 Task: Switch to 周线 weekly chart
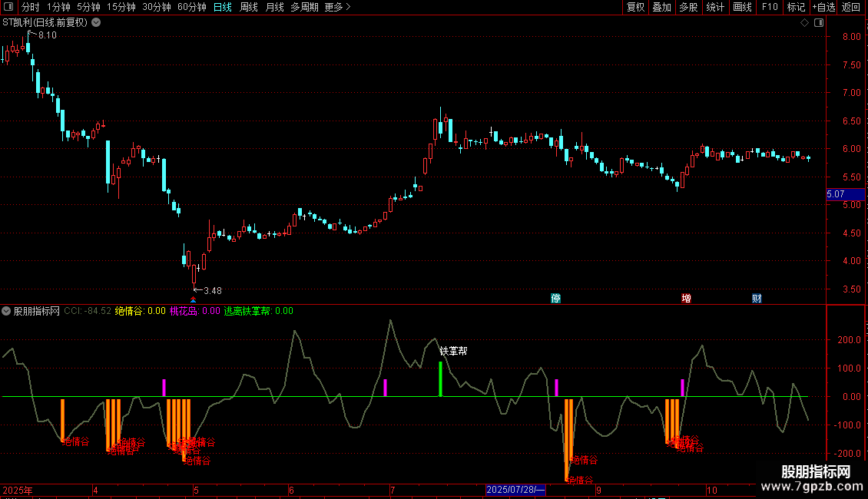[249, 7]
